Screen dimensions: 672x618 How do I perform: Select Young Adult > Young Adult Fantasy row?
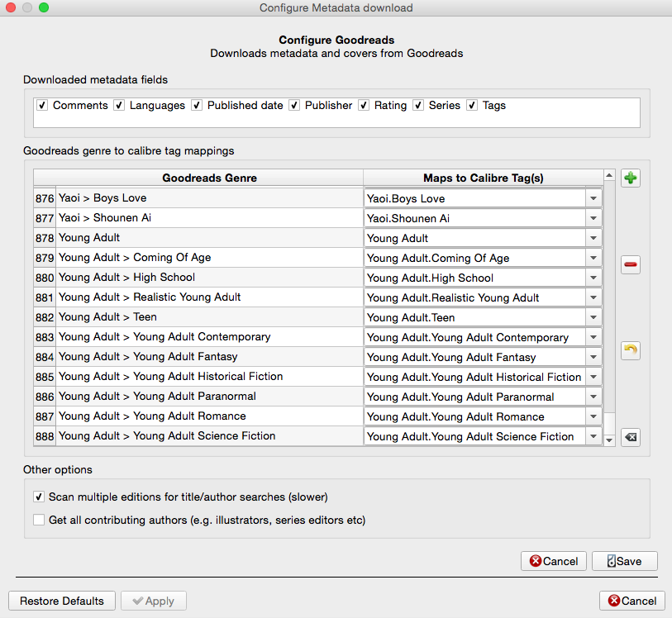209,357
